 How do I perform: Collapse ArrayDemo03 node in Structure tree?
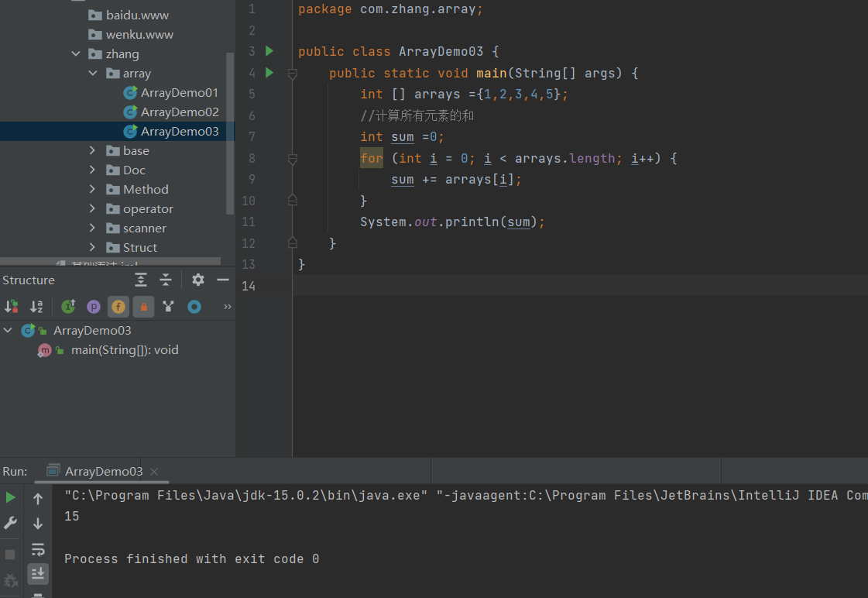tap(8, 331)
